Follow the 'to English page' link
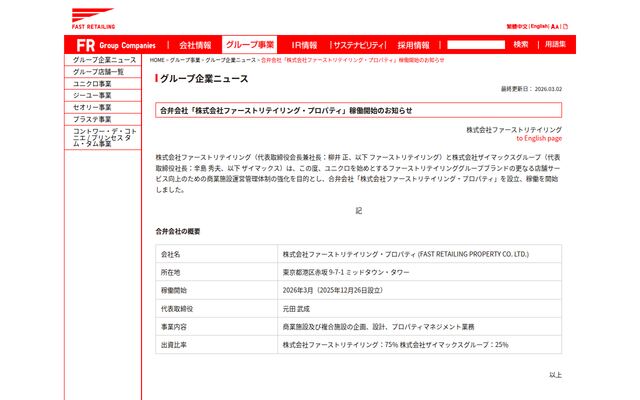640x400 pixels. 539,138
